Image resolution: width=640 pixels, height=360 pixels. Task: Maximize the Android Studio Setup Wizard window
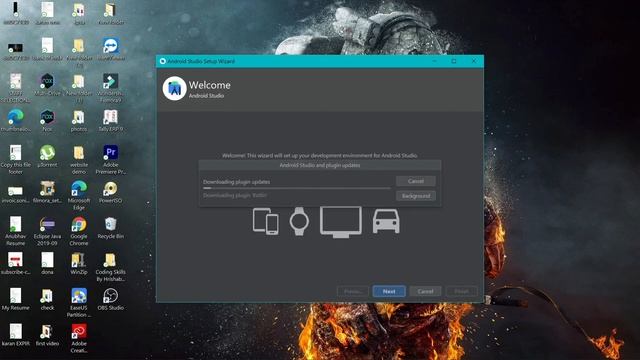(454, 61)
